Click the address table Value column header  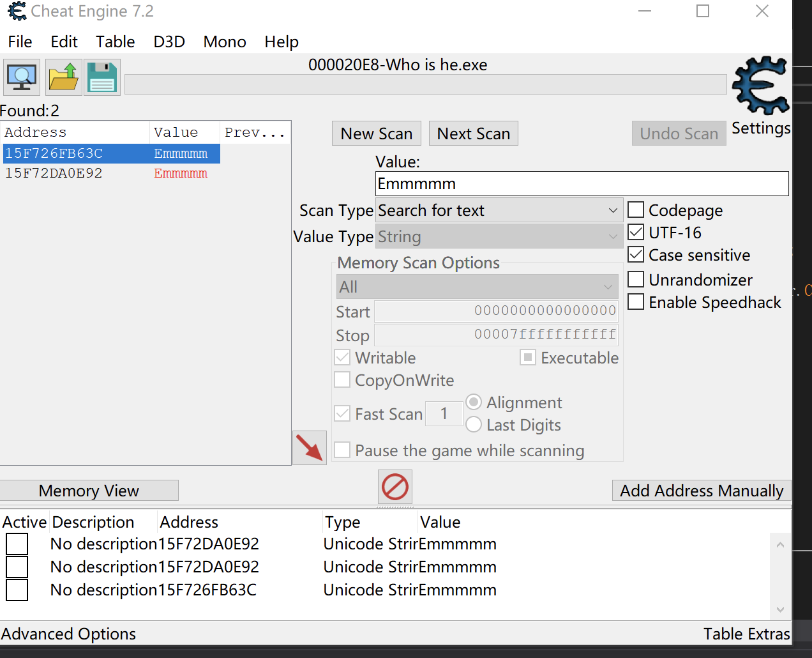(440, 522)
